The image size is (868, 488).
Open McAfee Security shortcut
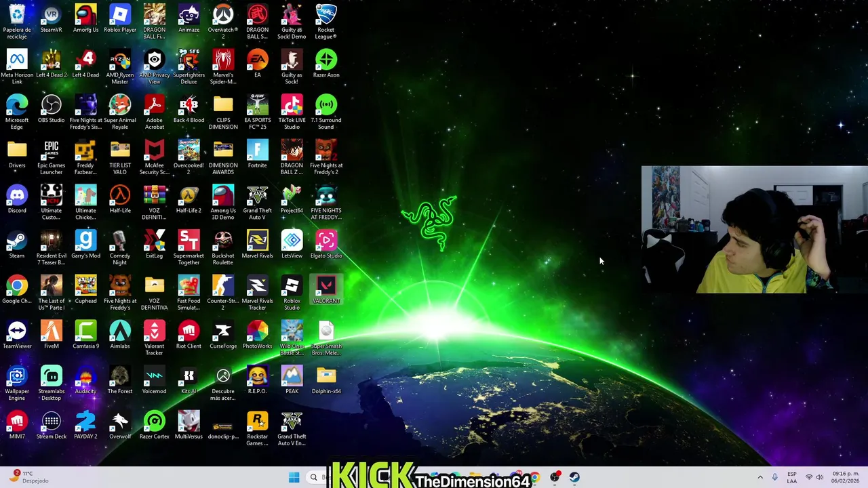click(155, 157)
